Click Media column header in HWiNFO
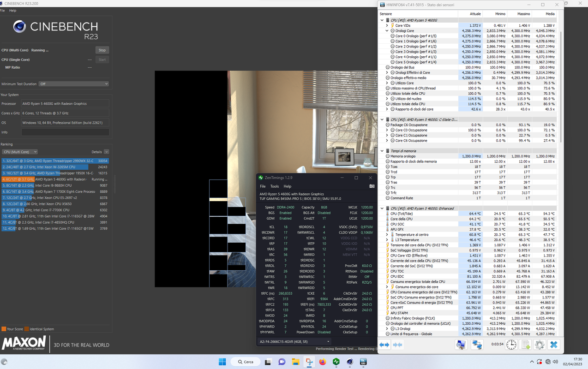588x369 pixels. tap(544, 14)
